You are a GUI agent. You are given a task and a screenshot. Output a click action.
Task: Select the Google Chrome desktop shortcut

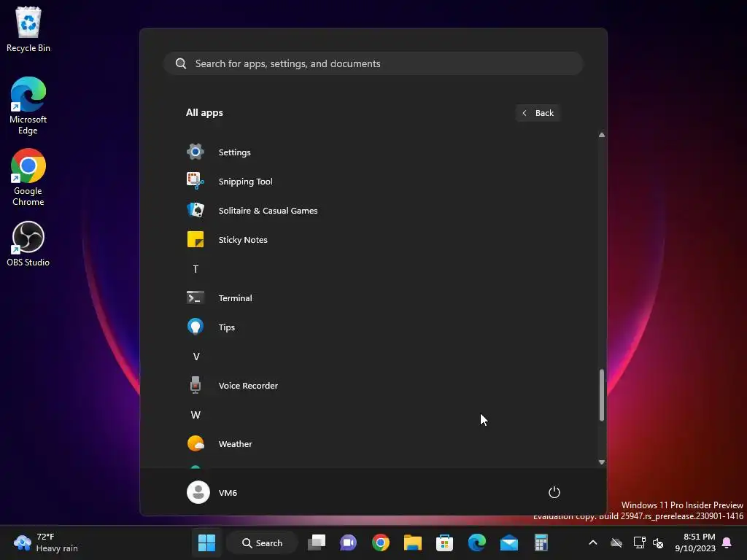(28, 177)
